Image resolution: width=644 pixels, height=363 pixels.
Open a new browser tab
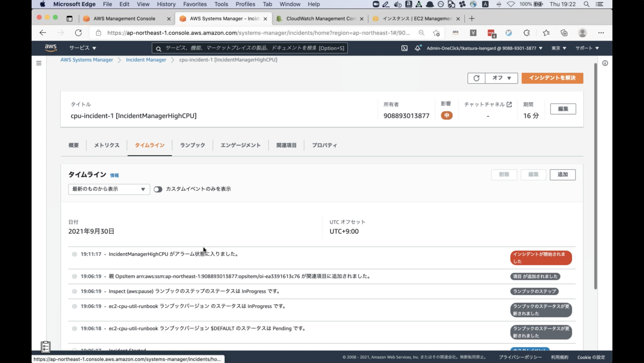click(x=472, y=19)
